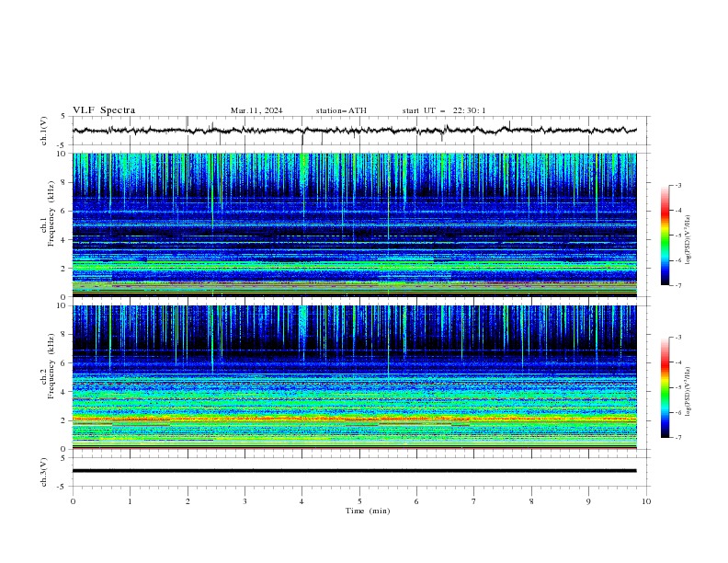The width and height of the screenshot is (728, 563).
Task: Click the ch.3 flat voltage trace
Action: [354, 471]
